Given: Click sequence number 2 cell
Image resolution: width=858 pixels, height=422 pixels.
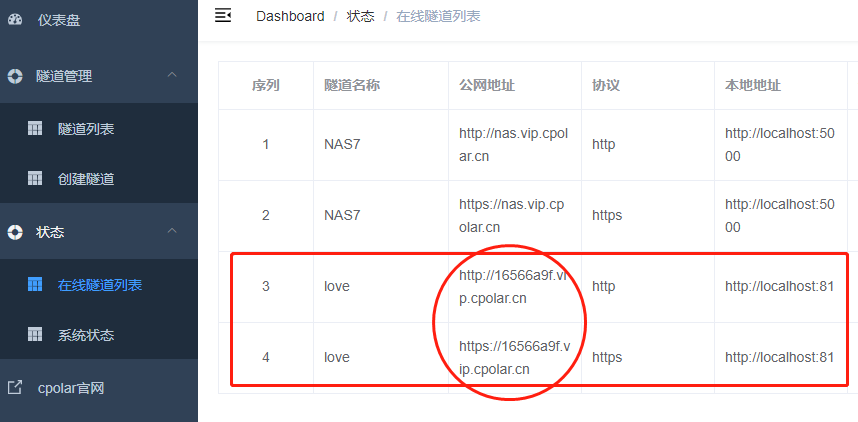Looking at the screenshot, I should pyautogui.click(x=266, y=215).
